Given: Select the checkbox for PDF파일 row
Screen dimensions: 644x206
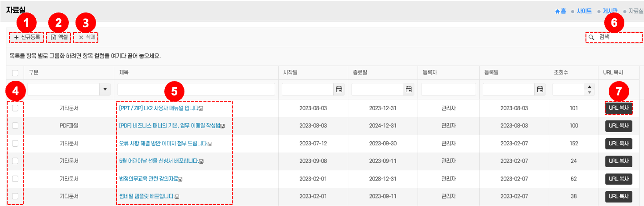Looking at the screenshot, I should pos(15,126).
